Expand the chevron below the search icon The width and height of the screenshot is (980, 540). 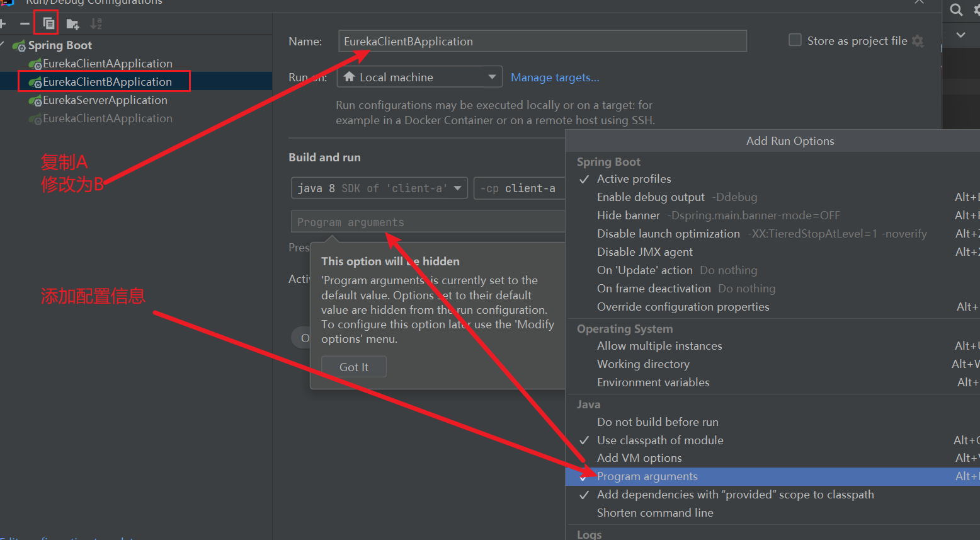click(960, 35)
